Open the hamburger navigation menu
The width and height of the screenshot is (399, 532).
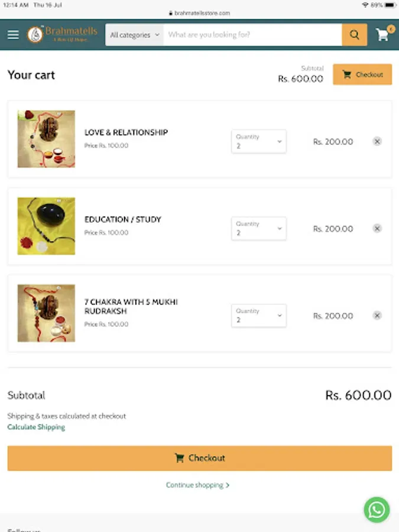(13, 35)
